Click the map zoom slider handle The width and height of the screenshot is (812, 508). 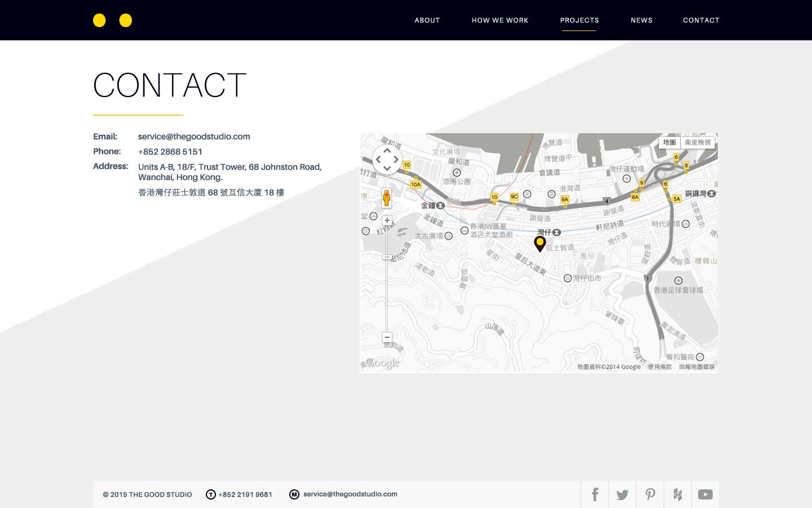[x=387, y=257]
